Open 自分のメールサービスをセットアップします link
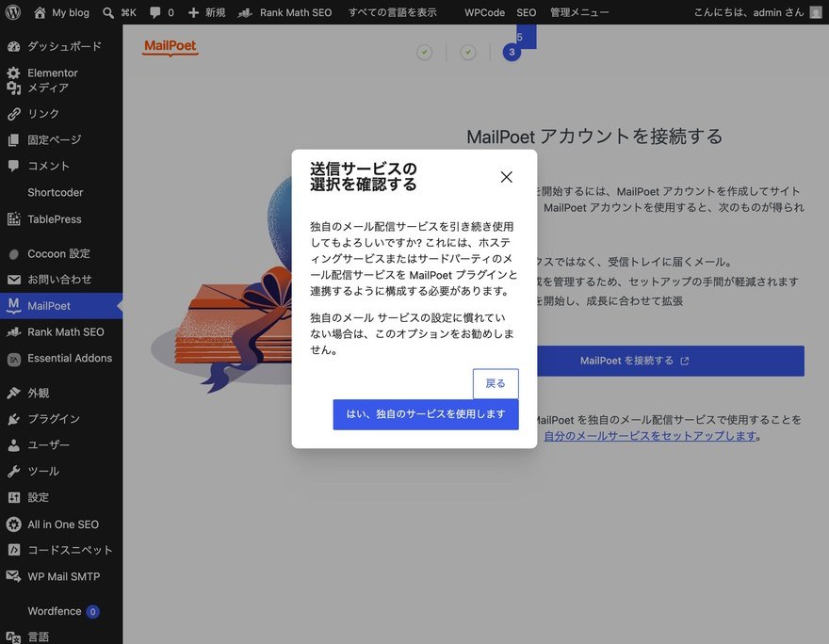This screenshot has width=829, height=644. [x=650, y=436]
